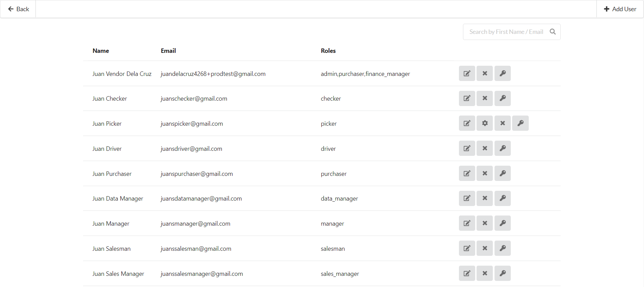Delete Juan Data Manager user
This screenshot has width=644, height=287.
[x=485, y=198]
